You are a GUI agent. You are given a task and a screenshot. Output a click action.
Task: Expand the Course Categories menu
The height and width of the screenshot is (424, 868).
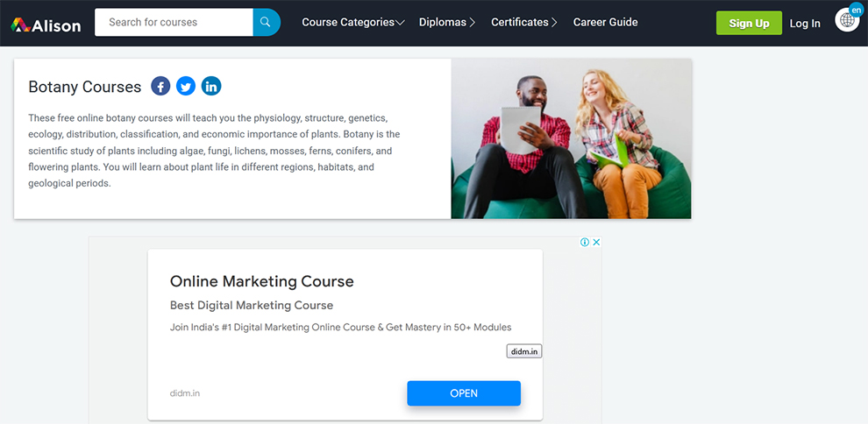(x=353, y=23)
